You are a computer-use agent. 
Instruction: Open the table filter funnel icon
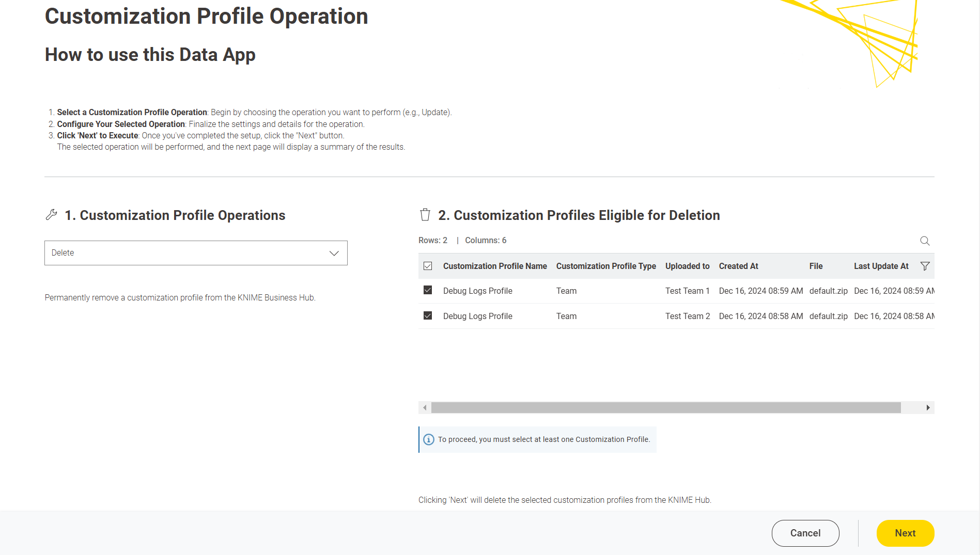[x=925, y=266]
